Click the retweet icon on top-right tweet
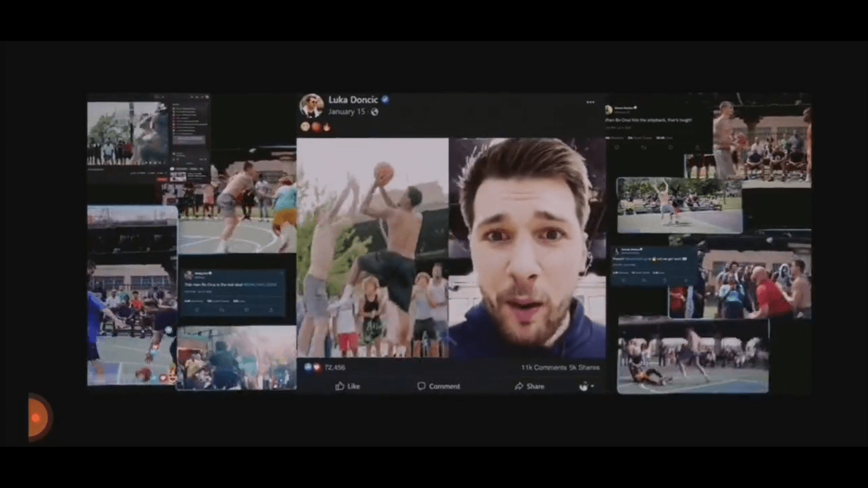Viewport: 868px width, 488px height. pos(643,147)
